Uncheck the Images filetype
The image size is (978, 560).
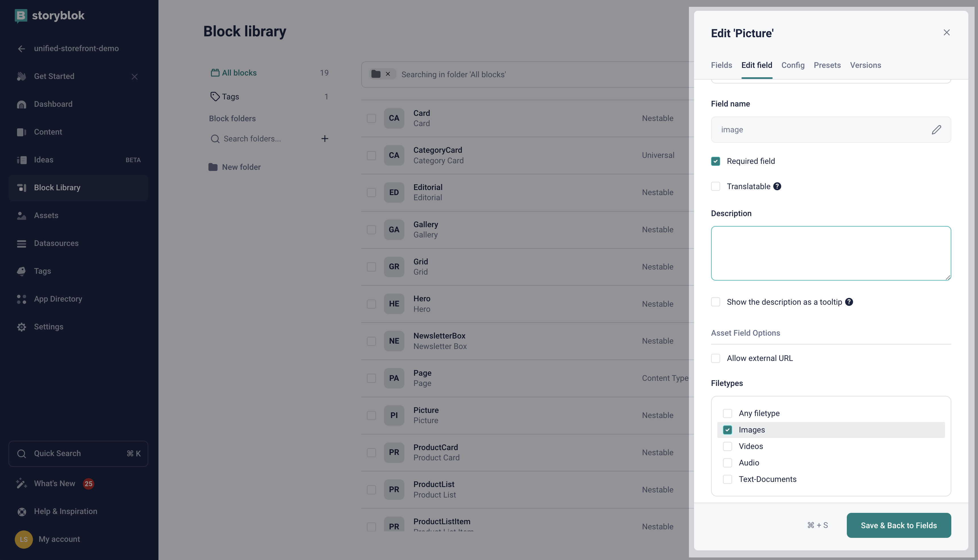tap(727, 430)
